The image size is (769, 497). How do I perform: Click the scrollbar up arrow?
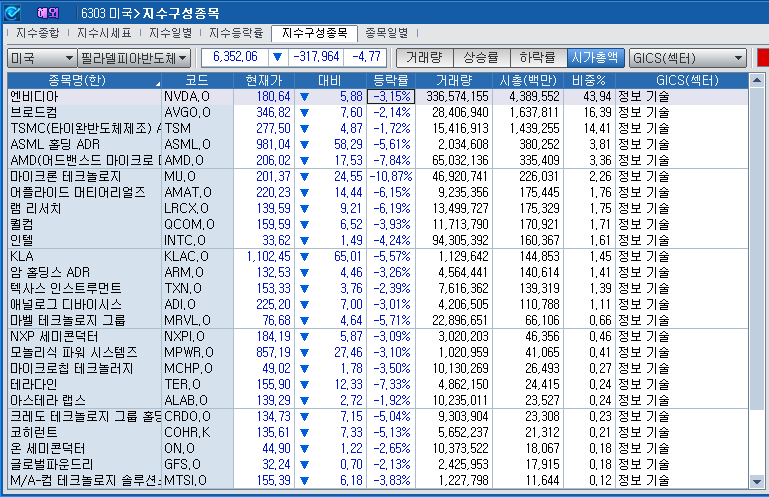pyautogui.click(x=756, y=80)
